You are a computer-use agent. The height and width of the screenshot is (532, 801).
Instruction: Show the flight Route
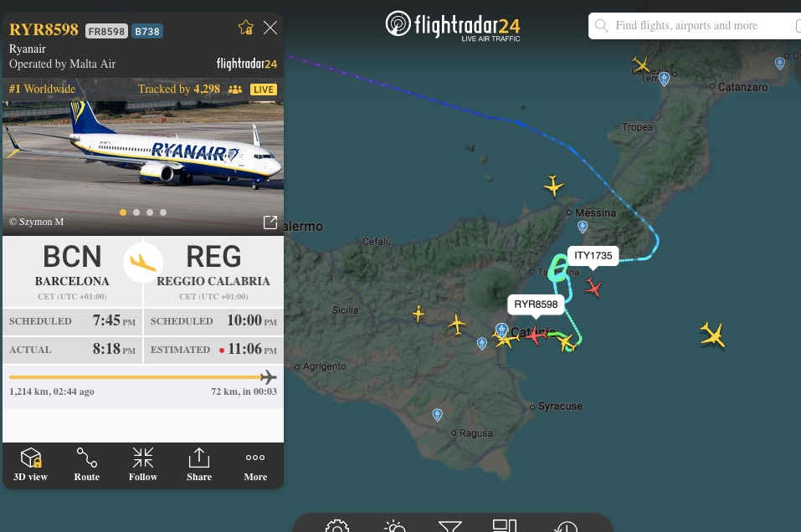point(87,464)
